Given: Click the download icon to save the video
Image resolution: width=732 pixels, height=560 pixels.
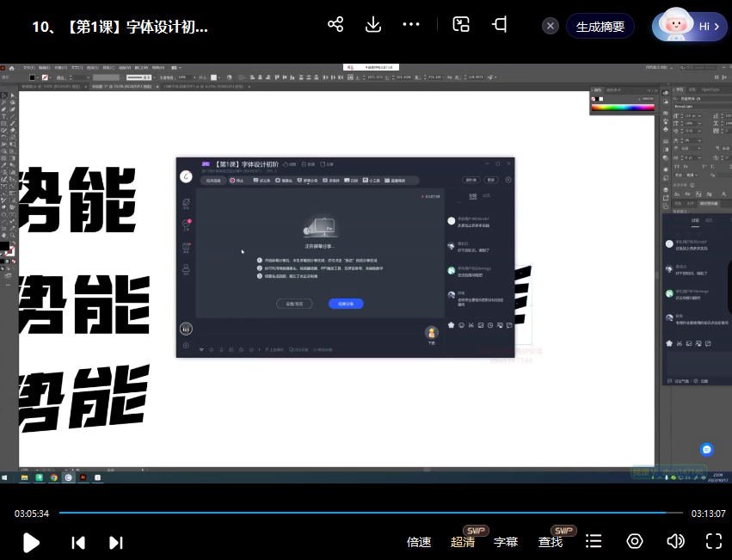Looking at the screenshot, I should (x=372, y=25).
